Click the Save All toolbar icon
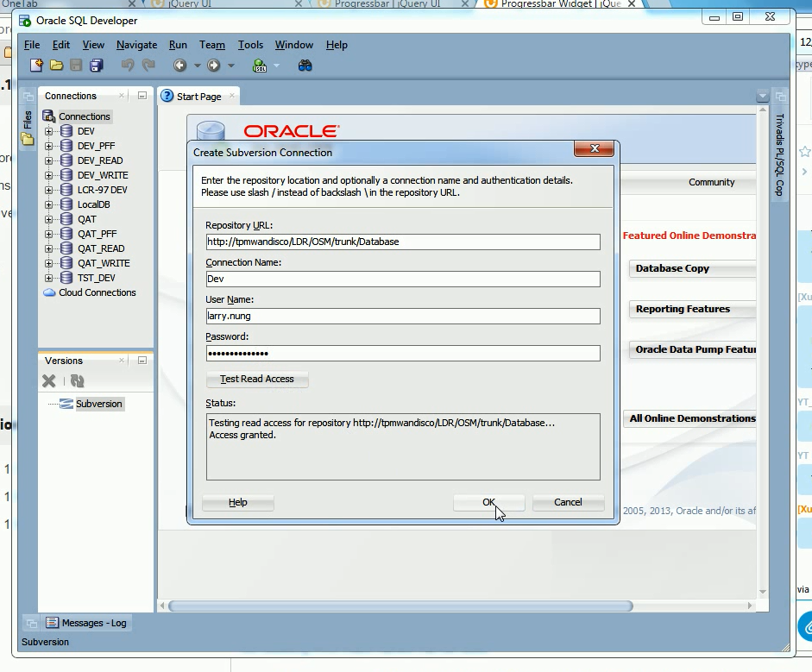This screenshot has width=812, height=672. [97, 66]
